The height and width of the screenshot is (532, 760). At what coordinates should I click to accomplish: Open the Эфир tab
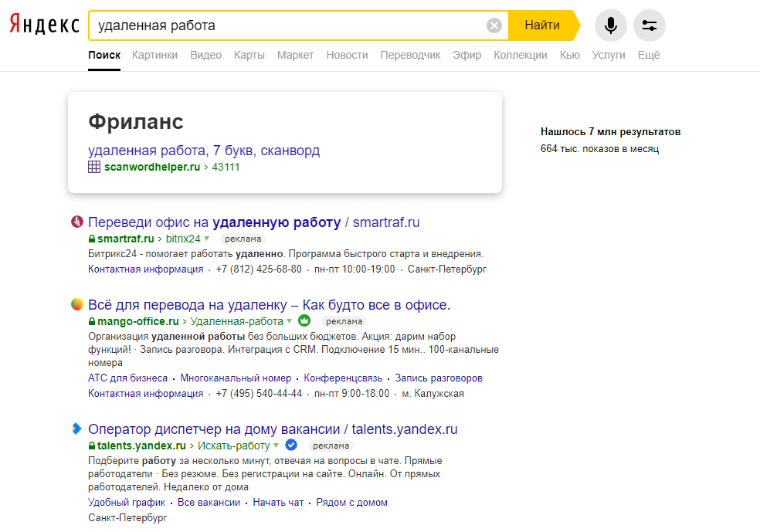coord(467,56)
